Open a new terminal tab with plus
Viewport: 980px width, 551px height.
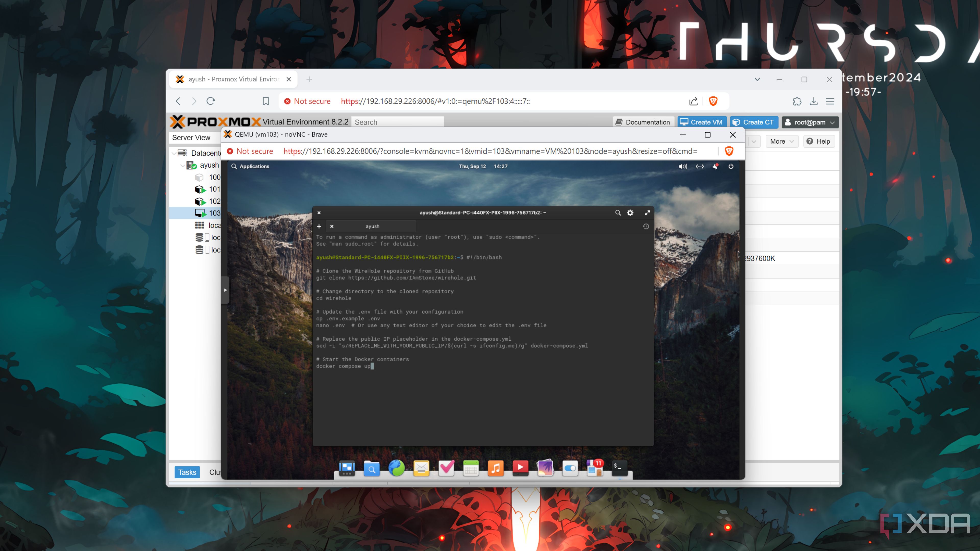(319, 226)
